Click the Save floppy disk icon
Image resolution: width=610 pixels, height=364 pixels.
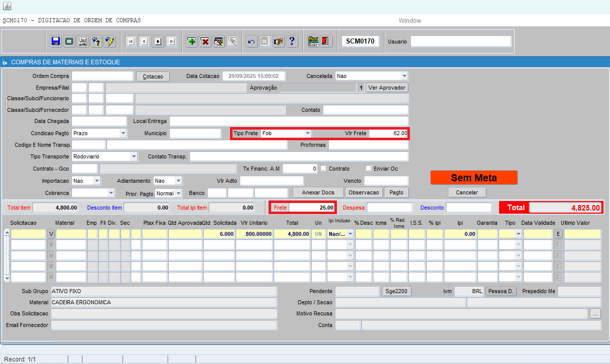(x=56, y=42)
